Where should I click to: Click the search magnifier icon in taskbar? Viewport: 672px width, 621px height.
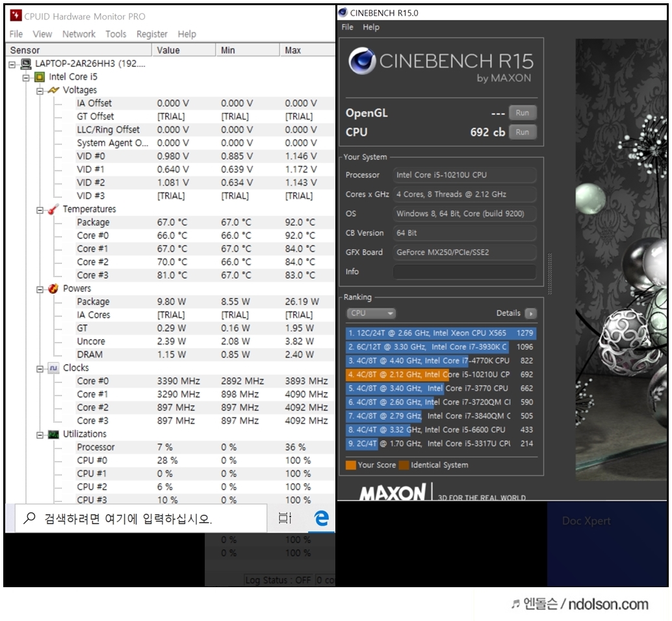(x=29, y=518)
